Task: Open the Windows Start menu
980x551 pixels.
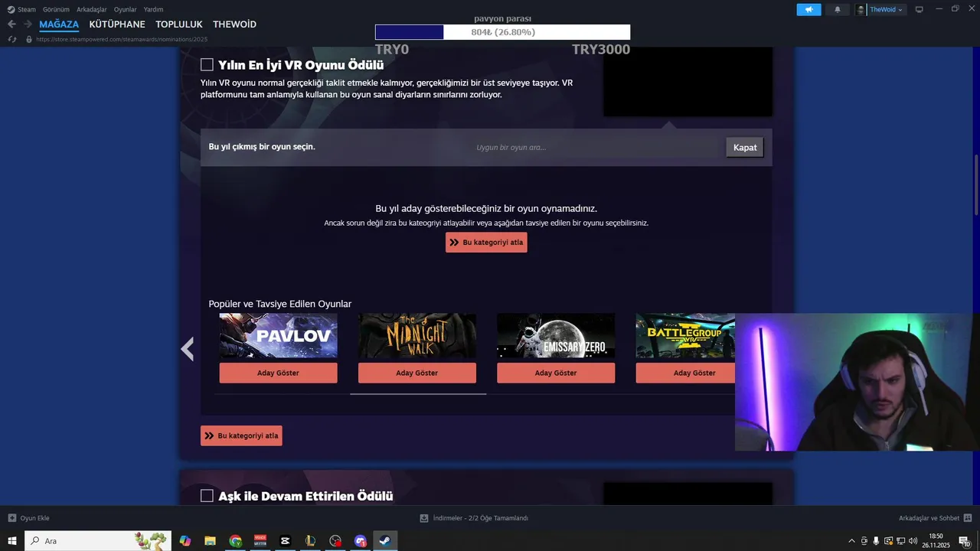Action: pos(12,541)
